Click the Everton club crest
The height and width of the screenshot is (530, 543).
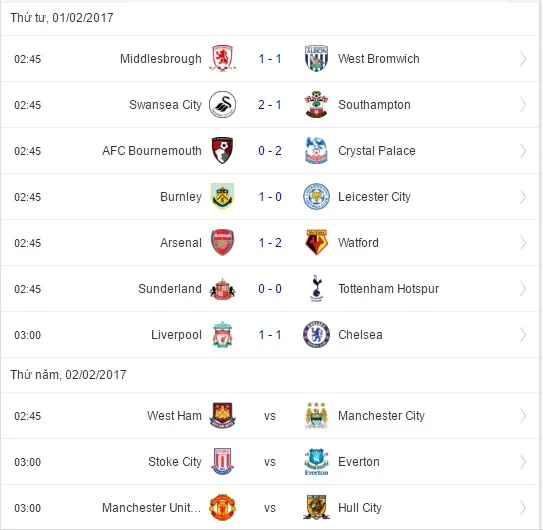[x=316, y=462]
